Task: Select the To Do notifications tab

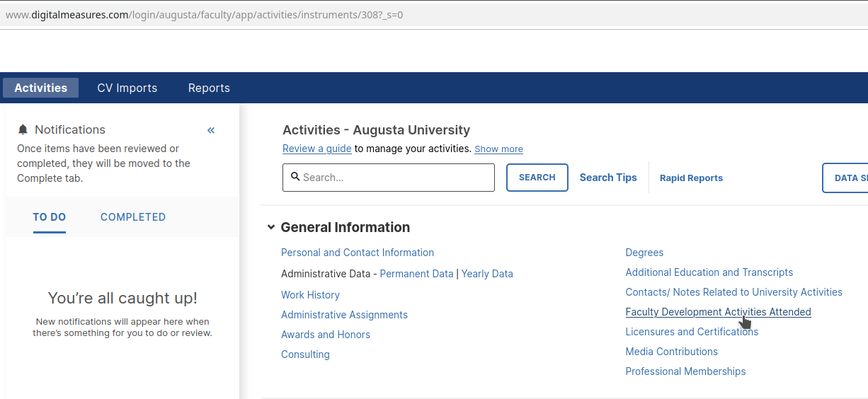Action: pyautogui.click(x=50, y=217)
